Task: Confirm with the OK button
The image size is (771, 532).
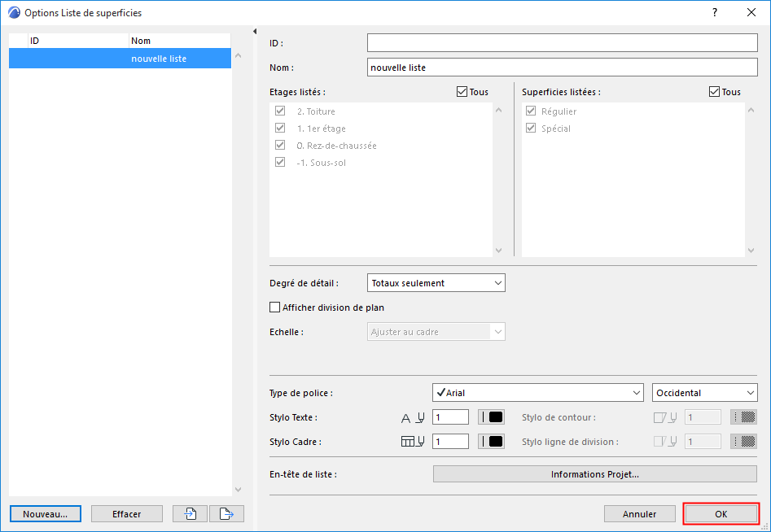Action: [721, 514]
